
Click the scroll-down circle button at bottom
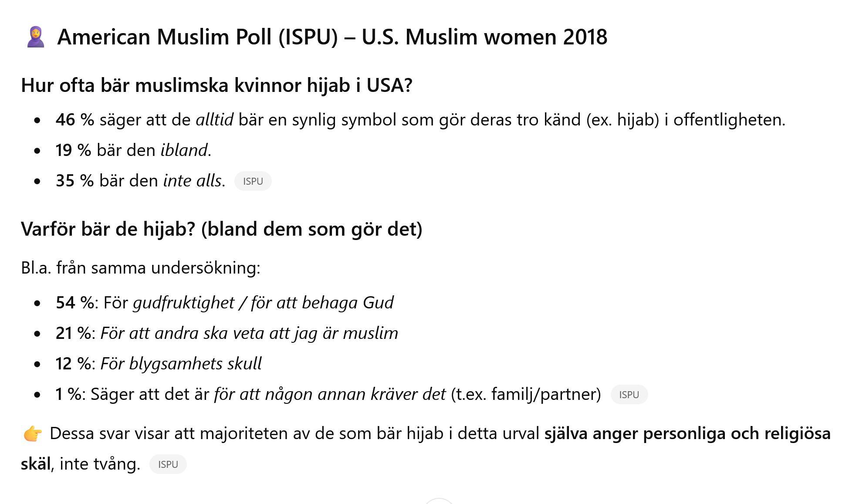click(x=439, y=501)
